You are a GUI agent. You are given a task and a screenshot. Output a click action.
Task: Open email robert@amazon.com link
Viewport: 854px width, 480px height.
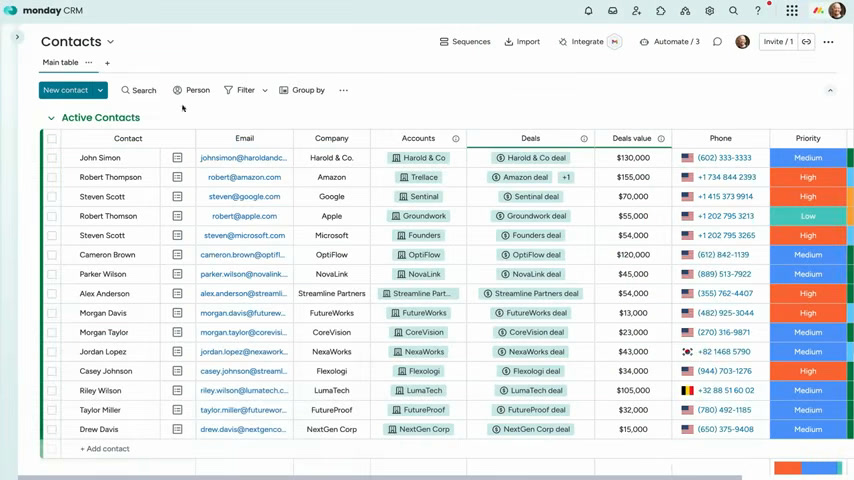tap(245, 177)
